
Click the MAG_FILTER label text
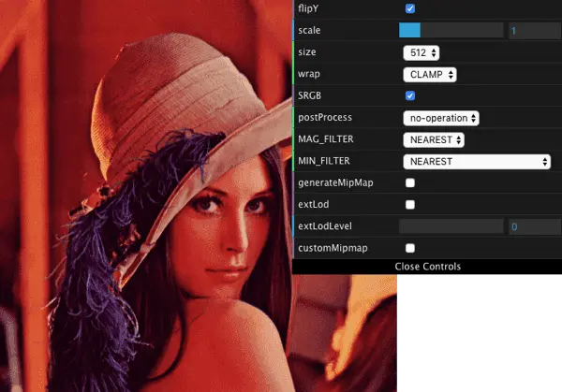(325, 139)
